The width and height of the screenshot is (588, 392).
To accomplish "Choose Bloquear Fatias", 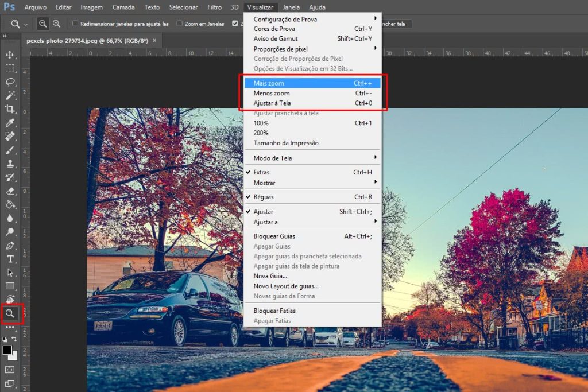I will click(x=313, y=311).
